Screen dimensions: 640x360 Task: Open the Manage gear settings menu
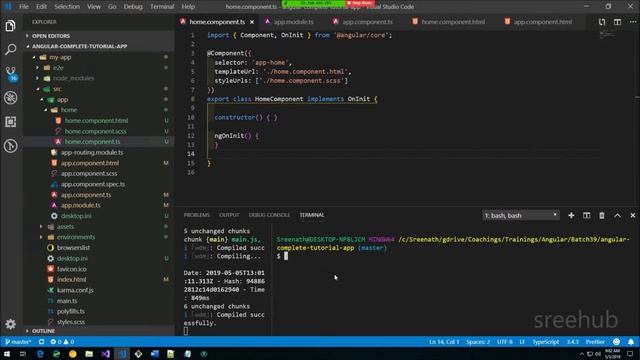pos(11,324)
